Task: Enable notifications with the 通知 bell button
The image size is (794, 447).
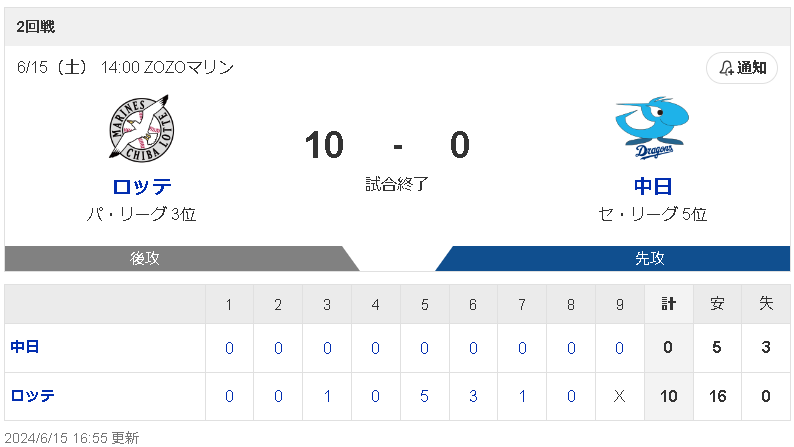Action: point(741,68)
